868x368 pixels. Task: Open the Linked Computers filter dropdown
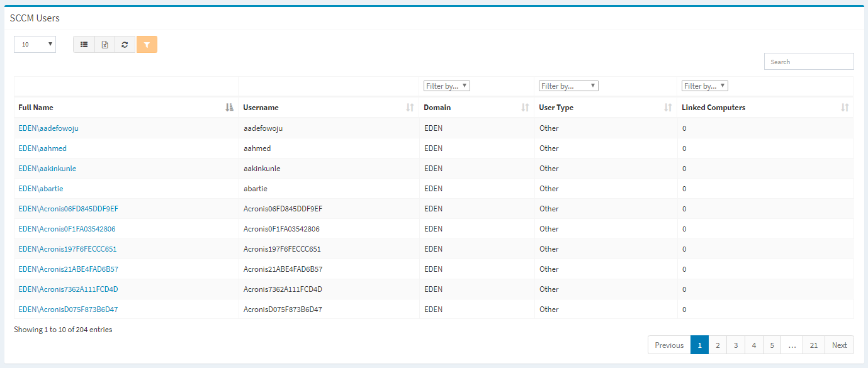[x=705, y=86]
